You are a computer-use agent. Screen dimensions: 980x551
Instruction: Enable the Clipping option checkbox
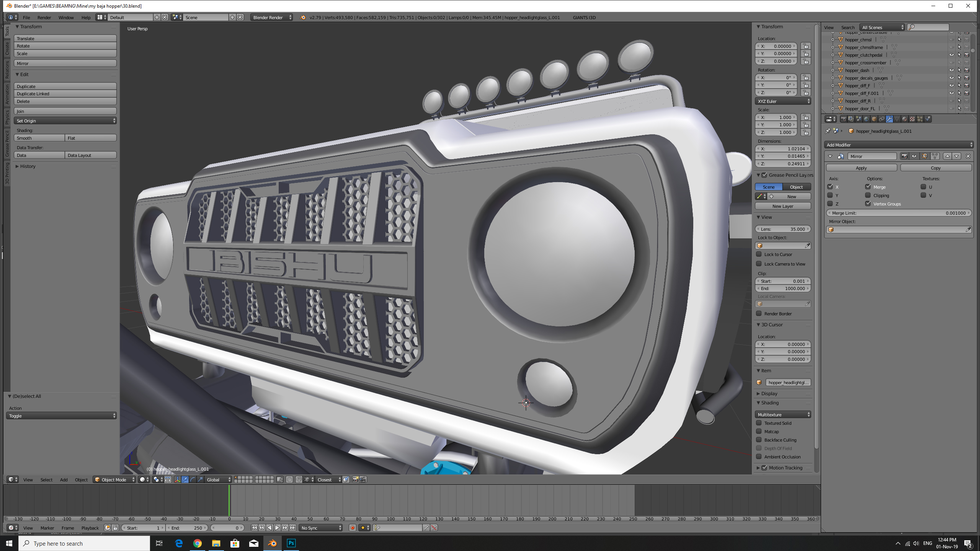tap(868, 195)
